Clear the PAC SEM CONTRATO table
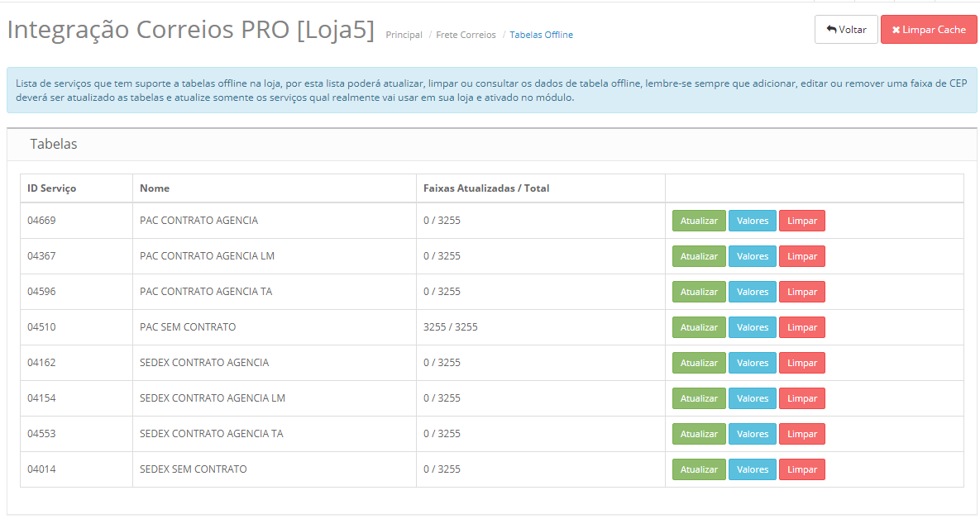Image resolution: width=980 pixels, height=519 pixels. pos(801,327)
